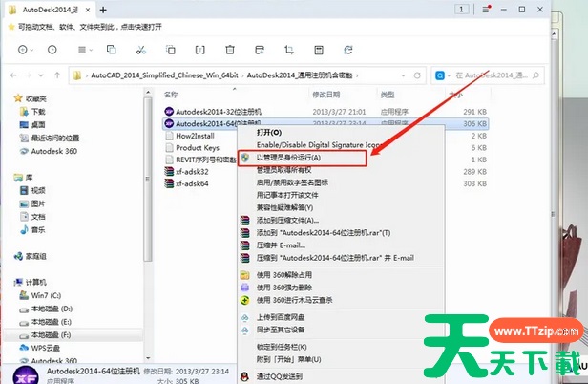Viewport: 588px width, 384px height.
Task: Expand the address bar history dropdown
Action: click(403, 75)
